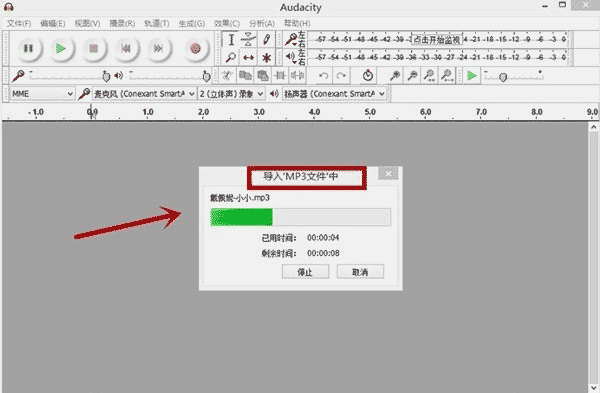Image resolution: width=600 pixels, height=393 pixels.
Task: Open the MME audio host dropdown
Action: (x=42, y=94)
